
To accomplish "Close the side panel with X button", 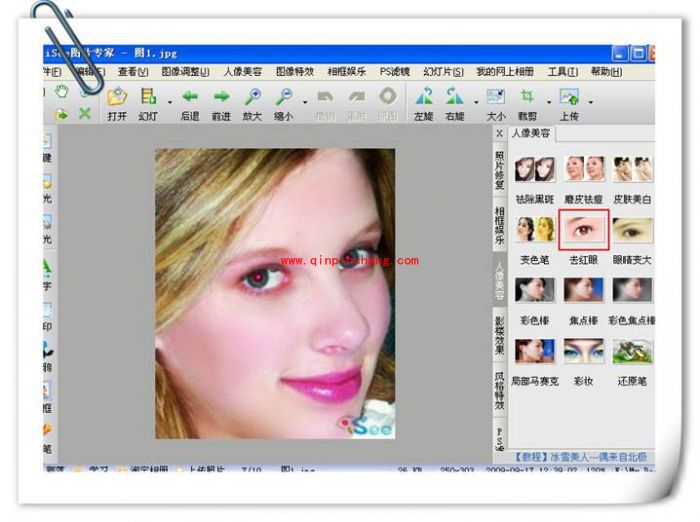I will click(499, 133).
